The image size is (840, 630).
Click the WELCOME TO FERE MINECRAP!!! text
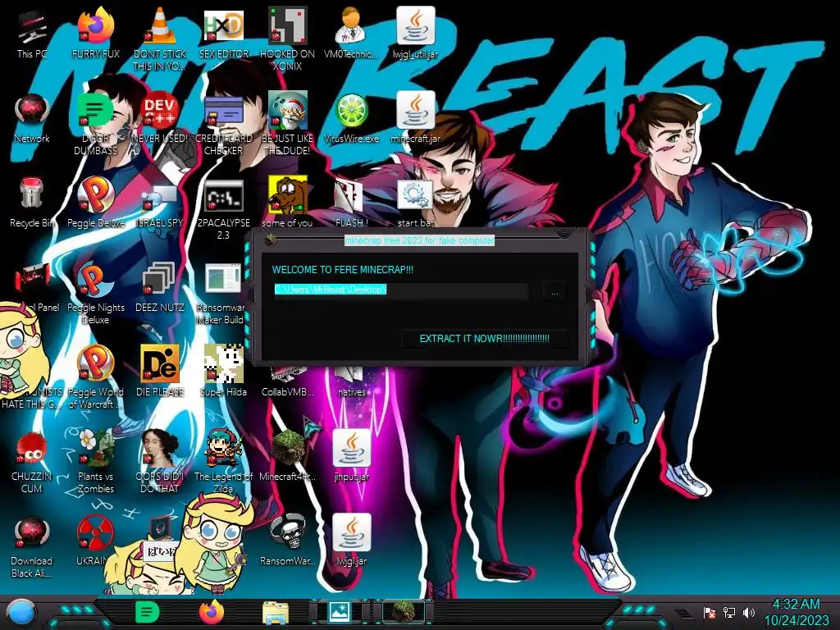[343, 269]
